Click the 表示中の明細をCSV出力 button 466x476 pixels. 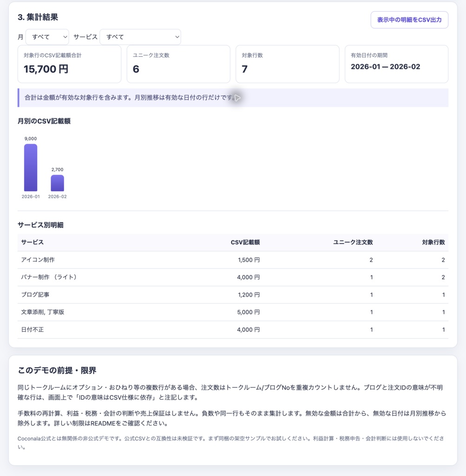pyautogui.click(x=409, y=20)
